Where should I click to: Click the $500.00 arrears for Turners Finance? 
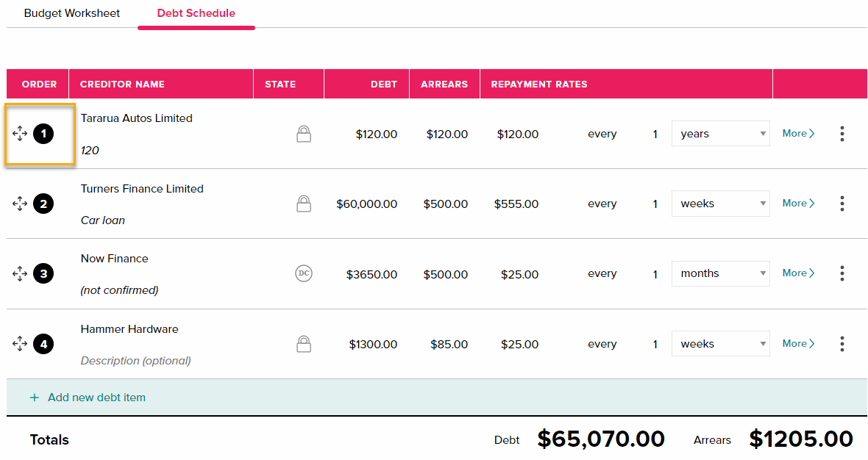pos(446,204)
